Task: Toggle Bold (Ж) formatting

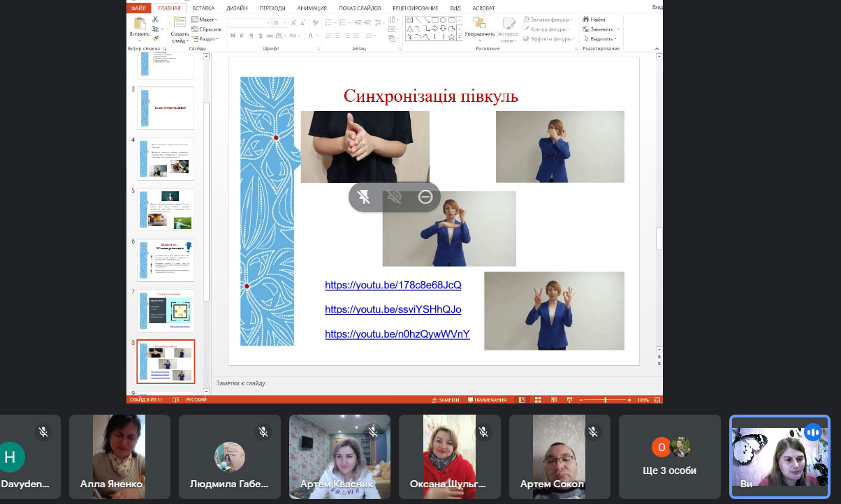Action: click(233, 35)
